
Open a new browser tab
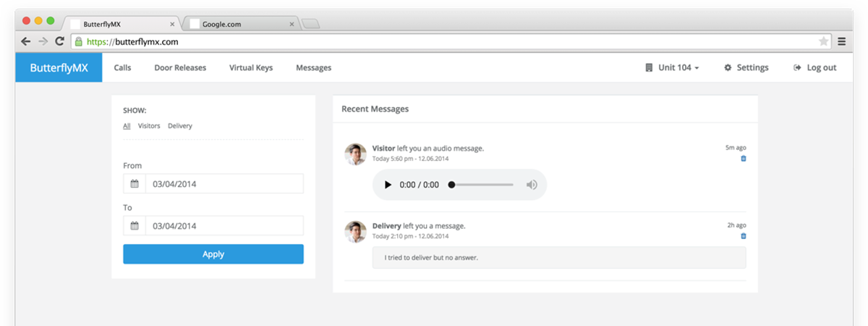pos(310,24)
